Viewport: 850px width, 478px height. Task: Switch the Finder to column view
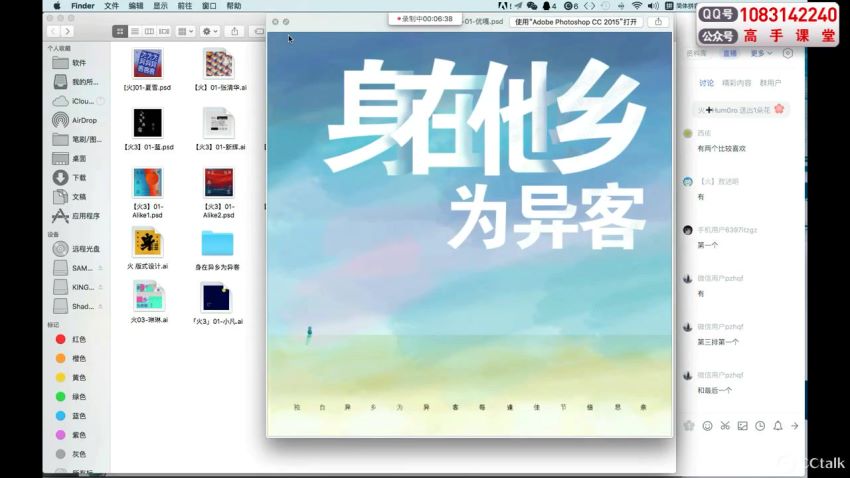[149, 31]
